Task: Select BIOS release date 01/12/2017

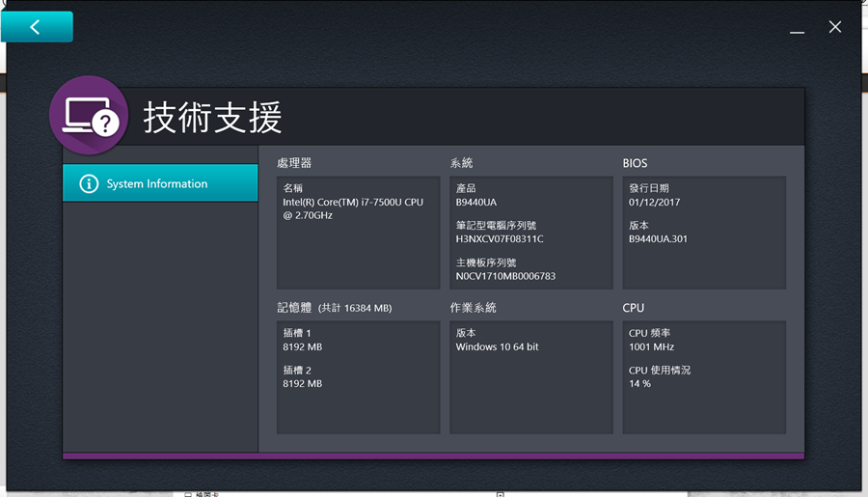Action: [x=654, y=203]
